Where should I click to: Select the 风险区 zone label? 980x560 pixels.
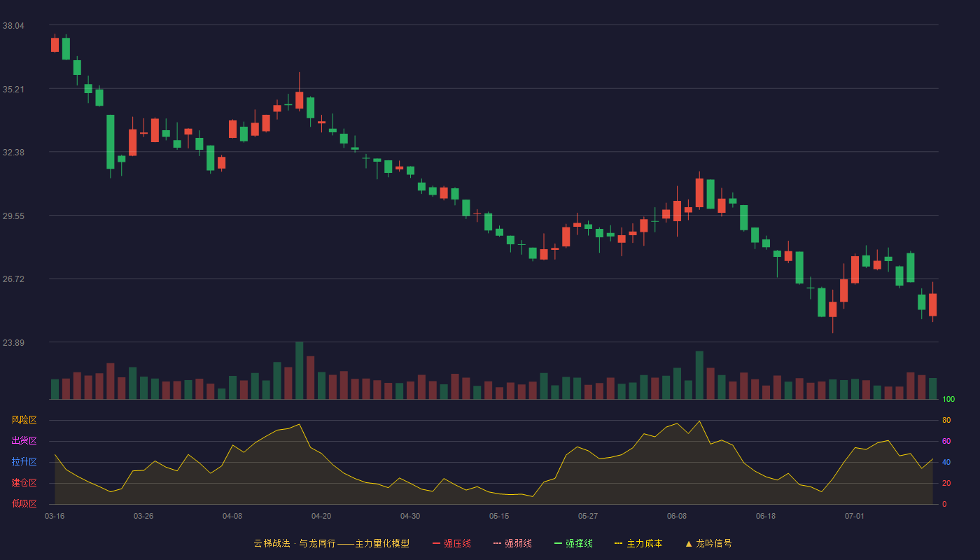point(24,420)
